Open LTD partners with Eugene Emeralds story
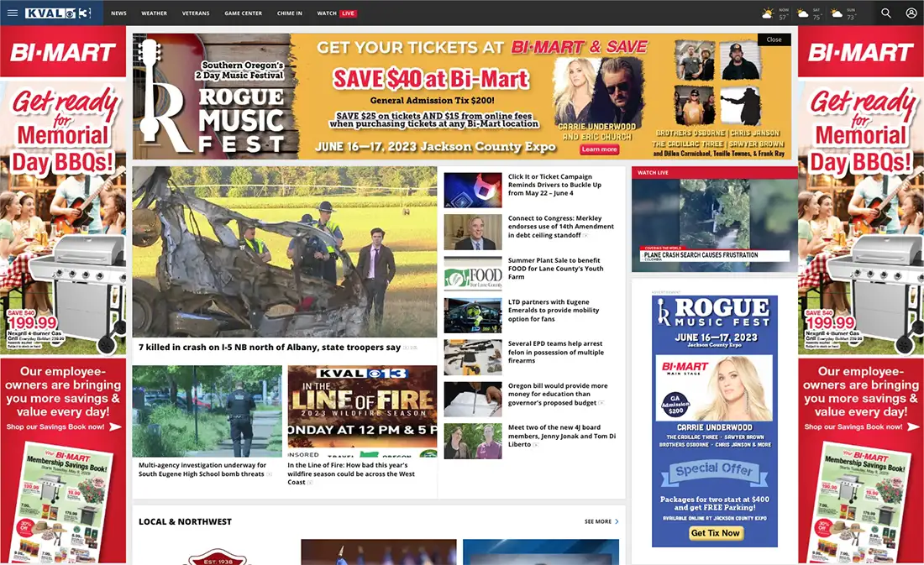Image resolution: width=924 pixels, height=565 pixels. tap(554, 310)
